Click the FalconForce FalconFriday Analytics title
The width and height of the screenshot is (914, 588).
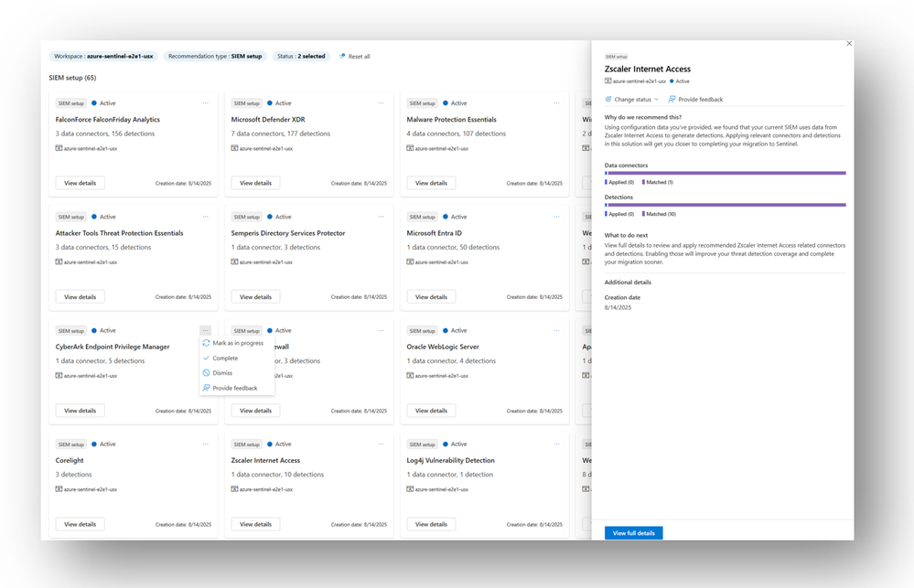pos(107,120)
